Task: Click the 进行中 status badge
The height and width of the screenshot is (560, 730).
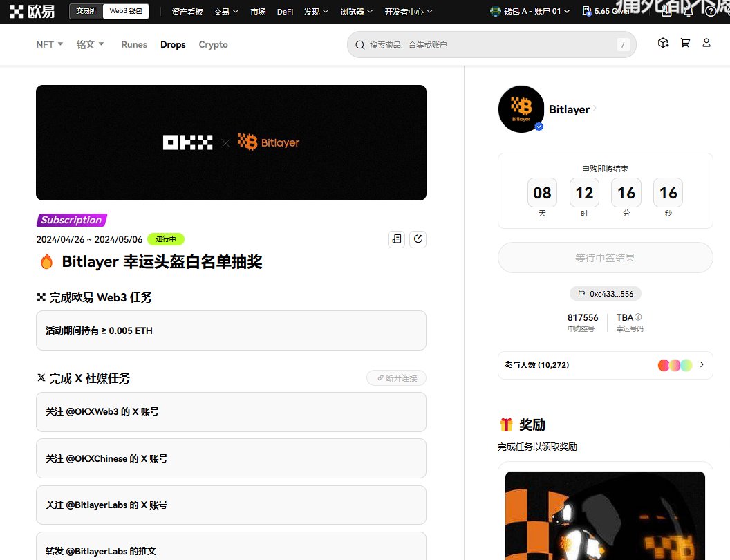Action: tap(166, 239)
